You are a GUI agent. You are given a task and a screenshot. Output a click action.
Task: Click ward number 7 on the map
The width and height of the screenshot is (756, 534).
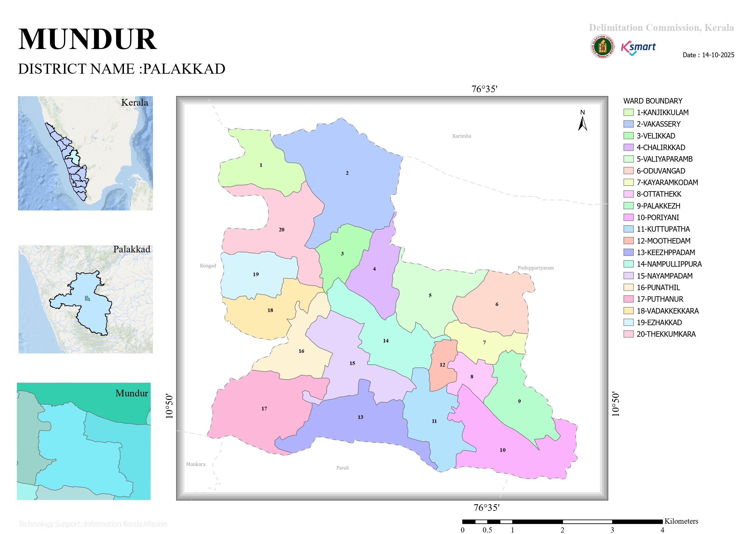click(484, 343)
